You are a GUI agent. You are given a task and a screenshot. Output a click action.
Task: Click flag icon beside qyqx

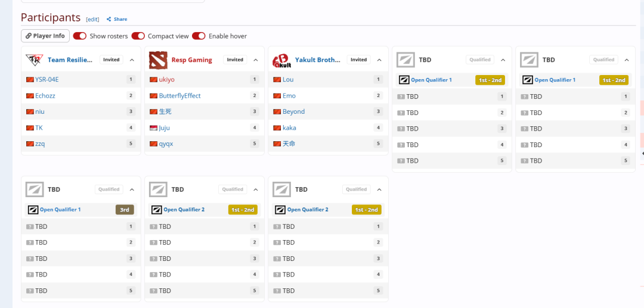click(x=154, y=144)
